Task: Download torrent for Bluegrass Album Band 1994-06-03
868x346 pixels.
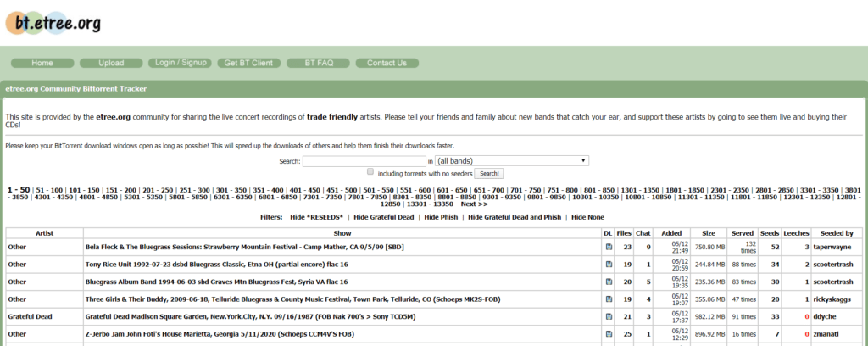Action: click(x=609, y=282)
